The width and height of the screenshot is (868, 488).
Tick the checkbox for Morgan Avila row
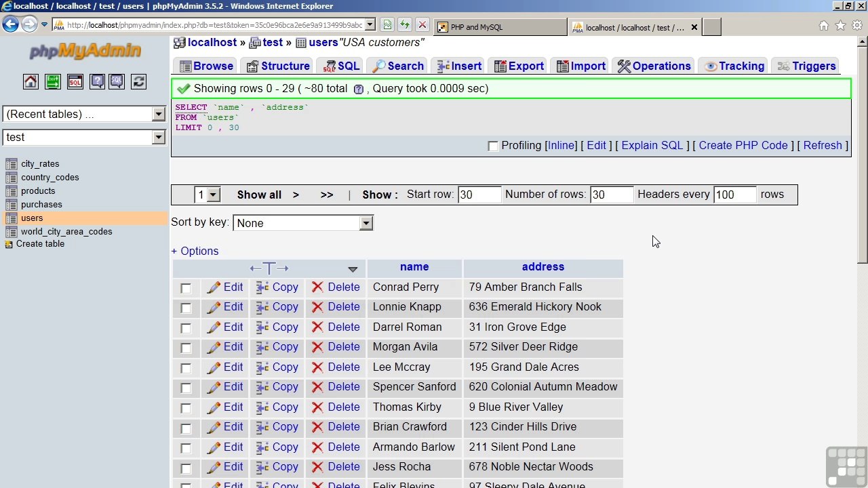(186, 348)
